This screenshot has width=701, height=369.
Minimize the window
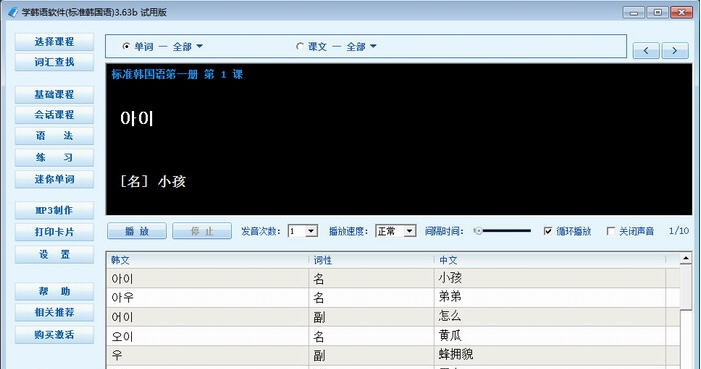click(633, 13)
